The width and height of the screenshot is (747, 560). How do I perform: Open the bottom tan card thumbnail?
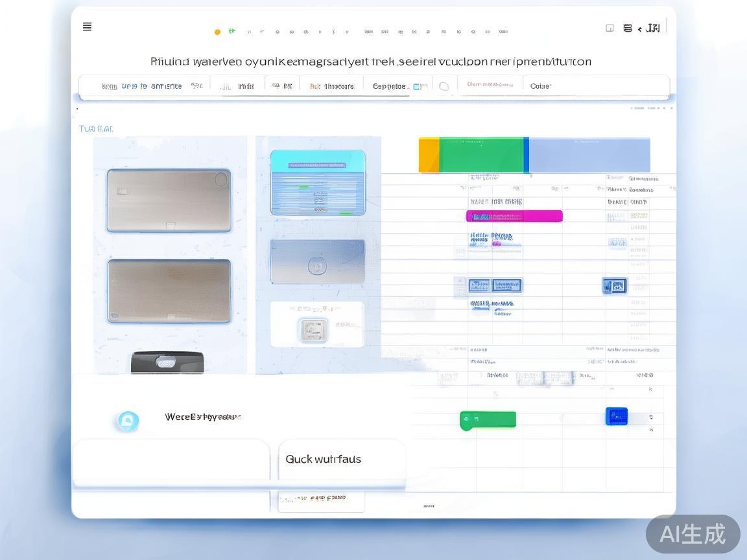(169, 290)
